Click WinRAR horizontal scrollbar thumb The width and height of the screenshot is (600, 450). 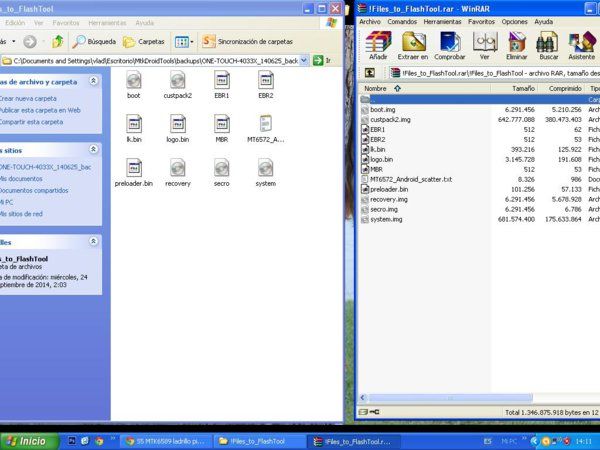pos(450,398)
